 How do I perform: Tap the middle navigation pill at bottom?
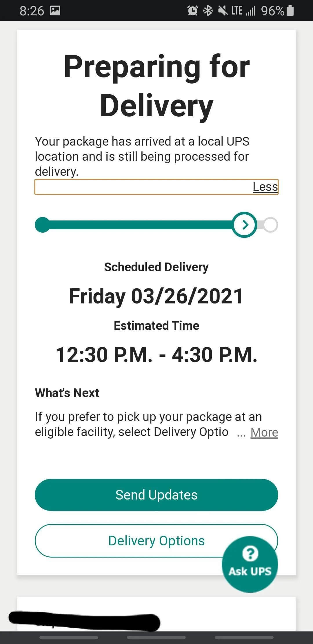tap(156, 637)
